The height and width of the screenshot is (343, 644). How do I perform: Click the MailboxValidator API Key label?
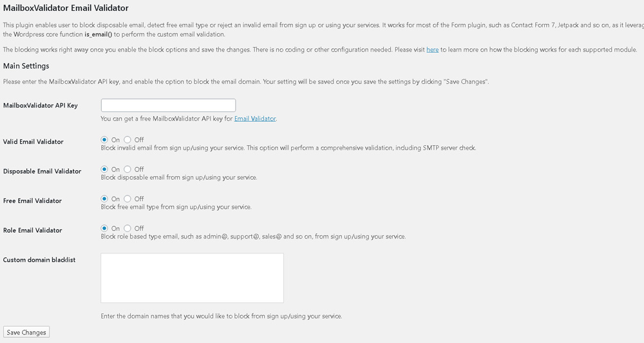pos(40,105)
